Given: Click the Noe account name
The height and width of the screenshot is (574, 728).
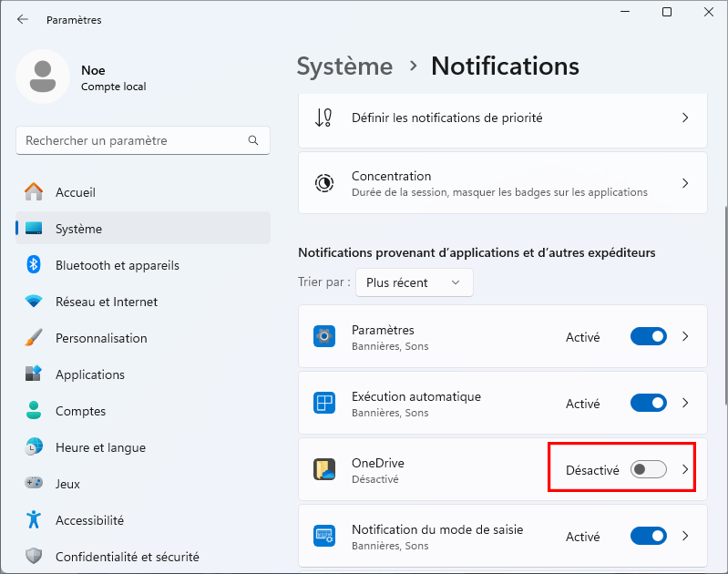Looking at the screenshot, I should point(93,70).
